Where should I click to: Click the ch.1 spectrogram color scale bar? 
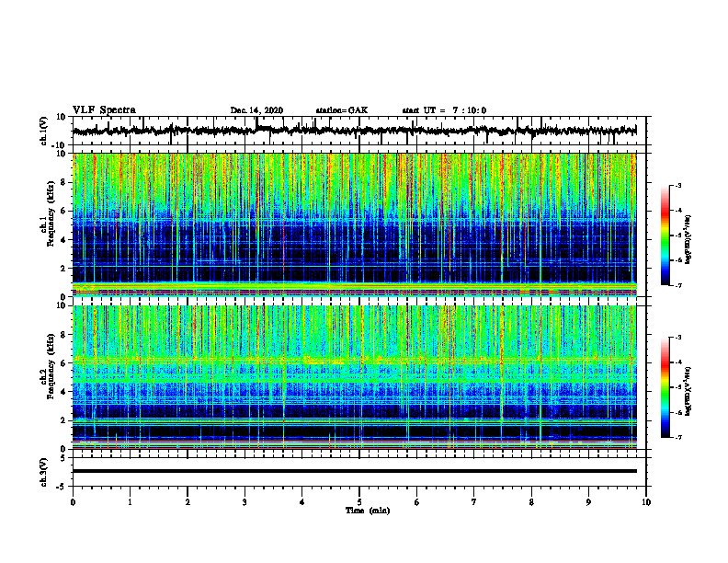coord(665,236)
